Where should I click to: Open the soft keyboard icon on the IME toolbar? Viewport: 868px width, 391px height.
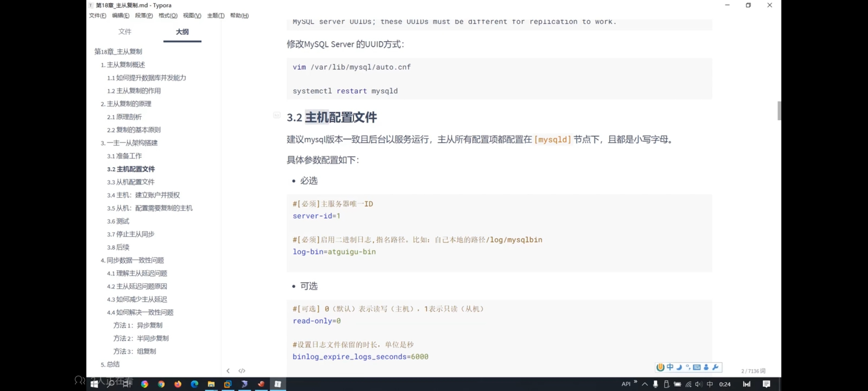tap(697, 367)
